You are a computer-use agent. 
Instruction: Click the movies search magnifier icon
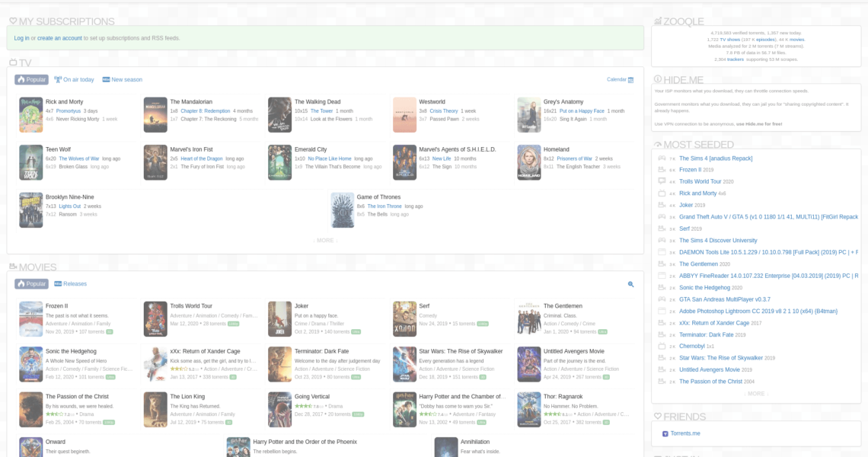(x=630, y=284)
